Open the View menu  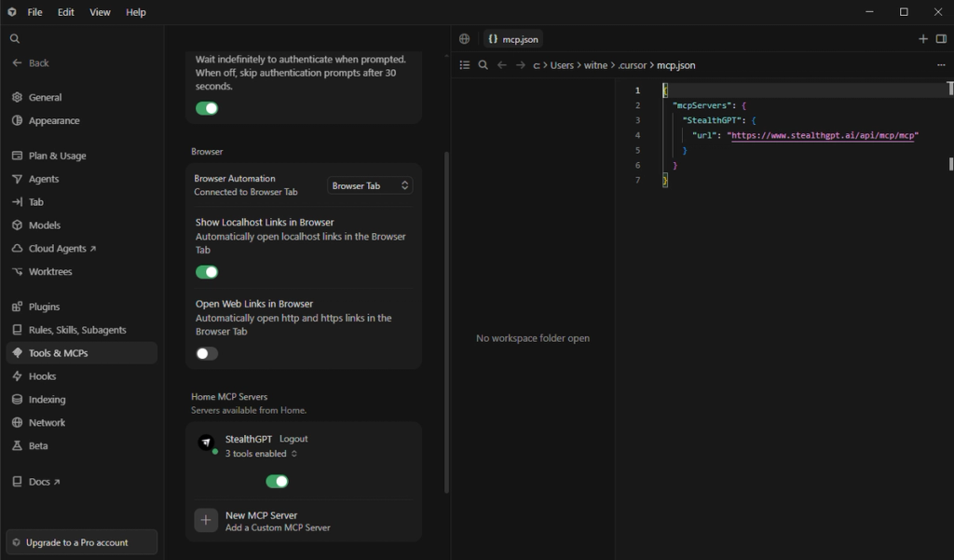point(100,12)
